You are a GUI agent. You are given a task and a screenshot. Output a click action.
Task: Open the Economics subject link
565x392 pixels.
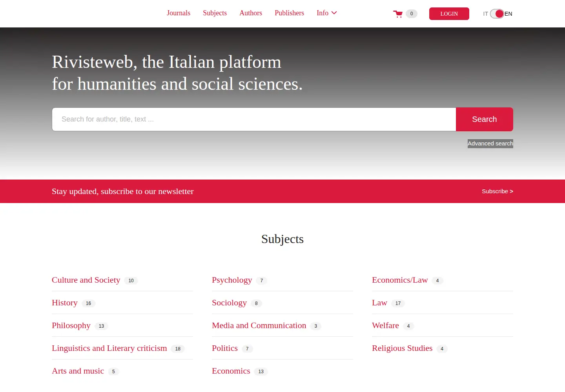click(231, 371)
